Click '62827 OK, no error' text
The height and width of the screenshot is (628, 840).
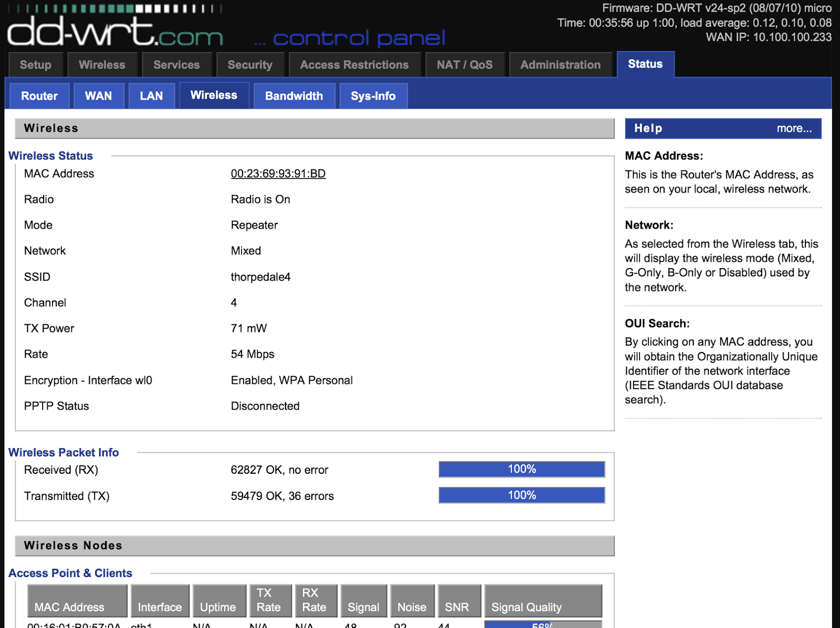tap(279, 470)
